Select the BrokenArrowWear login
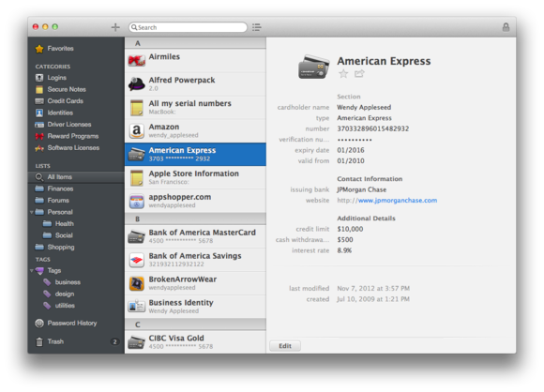Screen dimensions: 544x392 (x=195, y=283)
